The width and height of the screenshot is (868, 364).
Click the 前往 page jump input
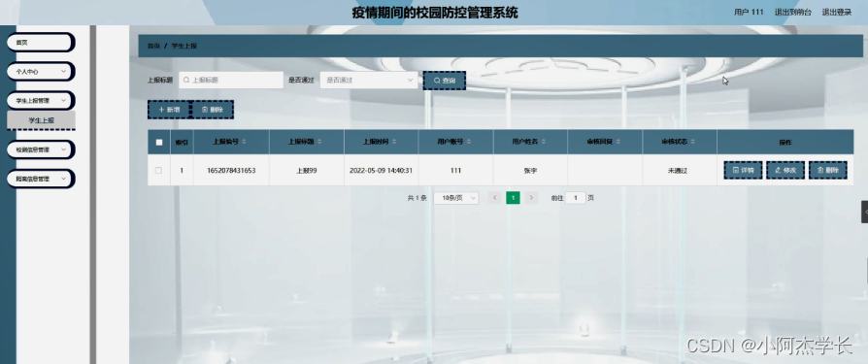(x=576, y=198)
